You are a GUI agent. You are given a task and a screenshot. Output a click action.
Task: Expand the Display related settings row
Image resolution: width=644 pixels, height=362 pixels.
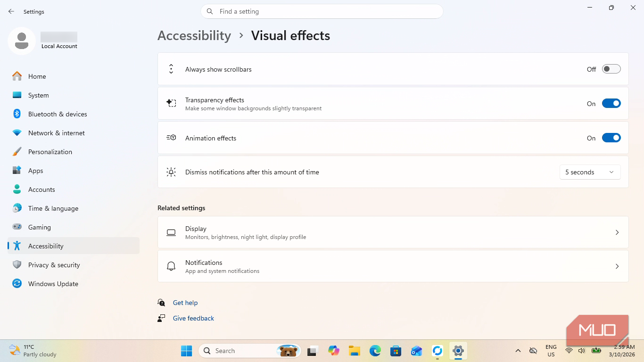393,232
